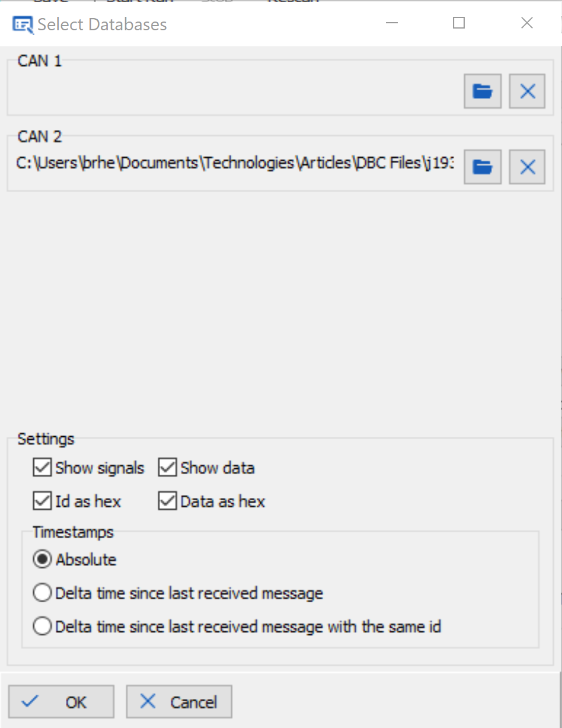Click the CAN 2 database file path

pos(235,163)
